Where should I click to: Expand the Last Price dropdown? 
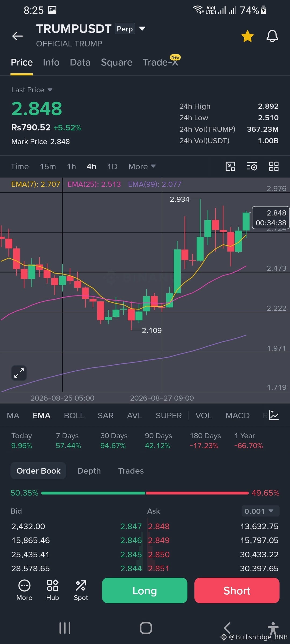(x=50, y=90)
